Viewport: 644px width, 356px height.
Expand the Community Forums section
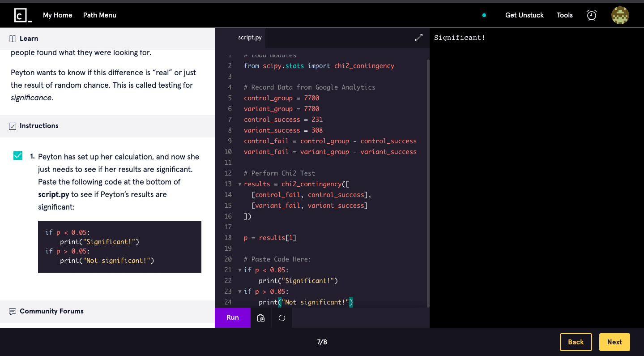[51, 311]
